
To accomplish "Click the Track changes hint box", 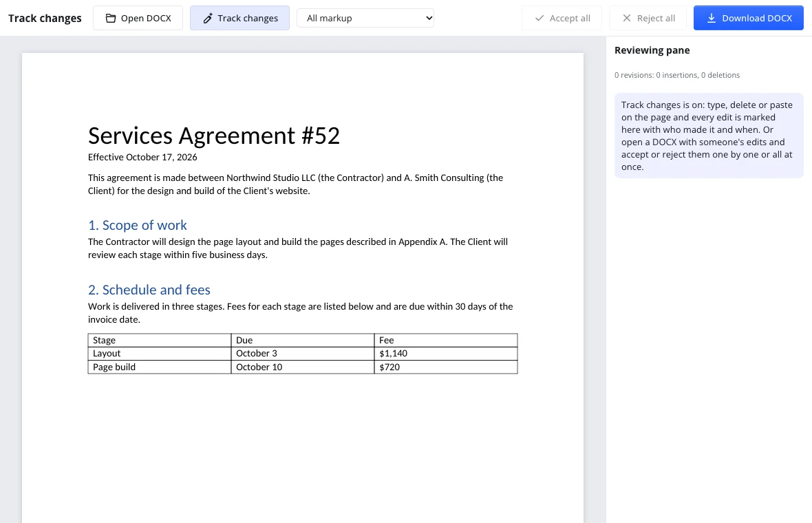I will point(709,136).
